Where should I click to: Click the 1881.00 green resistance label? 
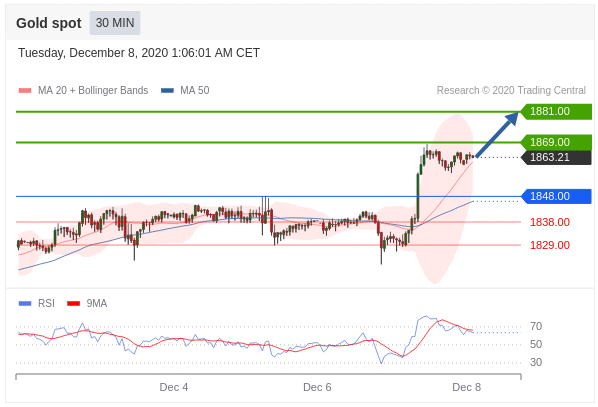pyautogui.click(x=556, y=111)
